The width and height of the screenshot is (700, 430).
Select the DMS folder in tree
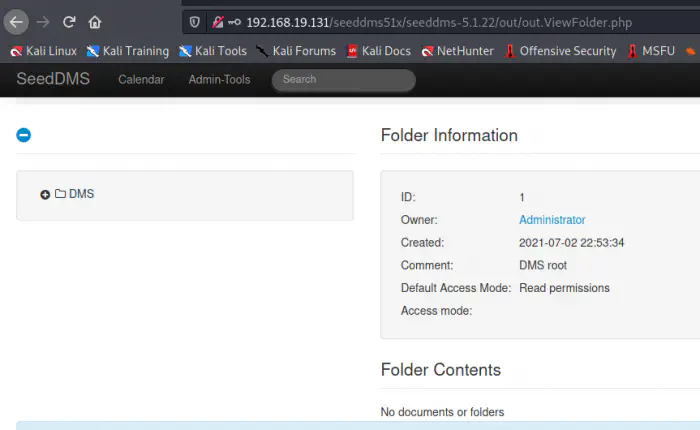pos(81,194)
